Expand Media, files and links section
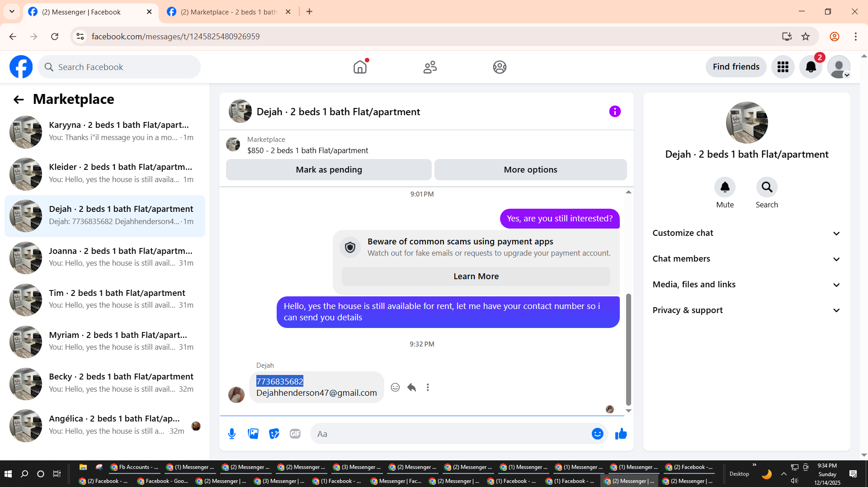 pyautogui.click(x=747, y=285)
